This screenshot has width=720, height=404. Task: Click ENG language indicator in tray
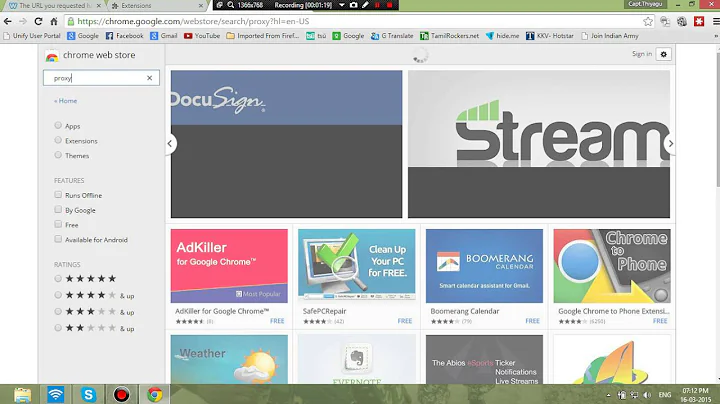[x=664, y=395]
